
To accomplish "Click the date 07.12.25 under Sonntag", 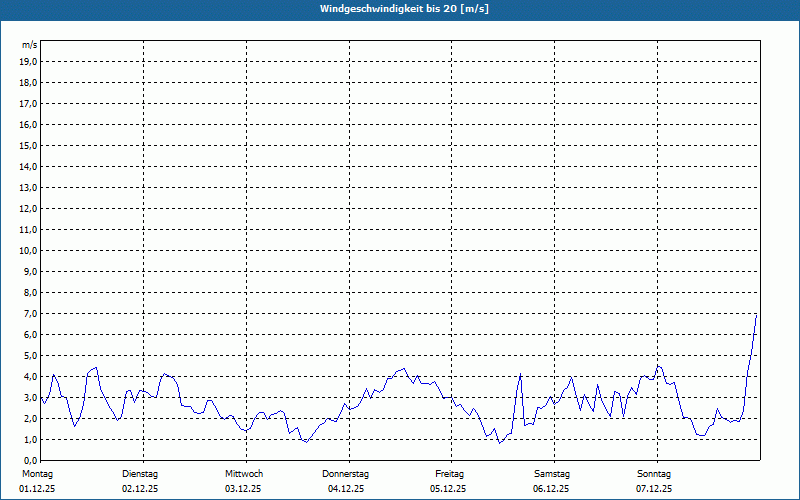I will 654,489.
